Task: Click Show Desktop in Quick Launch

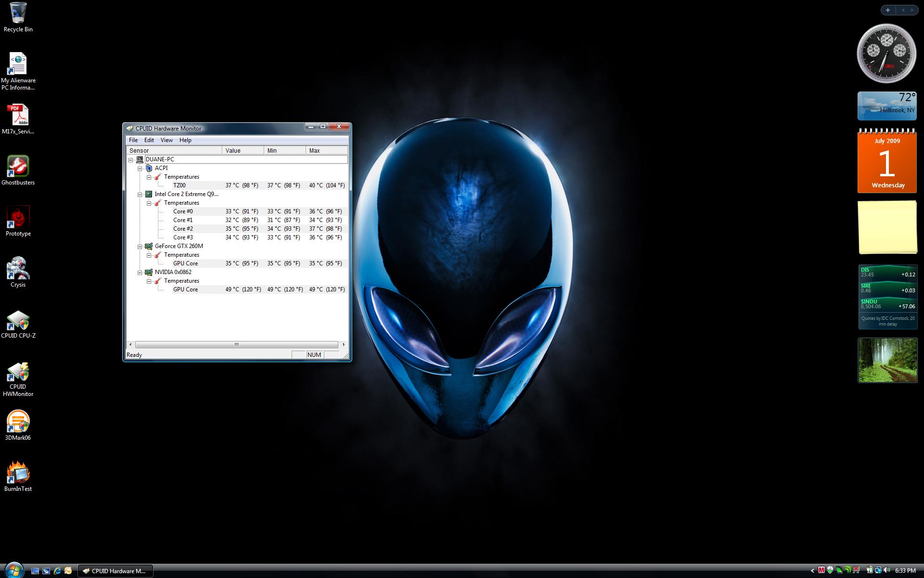Action: (x=35, y=571)
